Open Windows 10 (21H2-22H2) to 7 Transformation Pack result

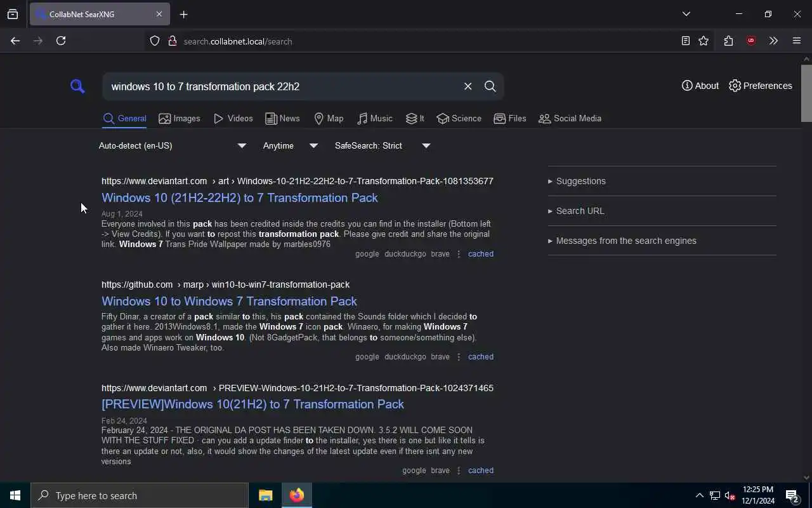(x=240, y=198)
